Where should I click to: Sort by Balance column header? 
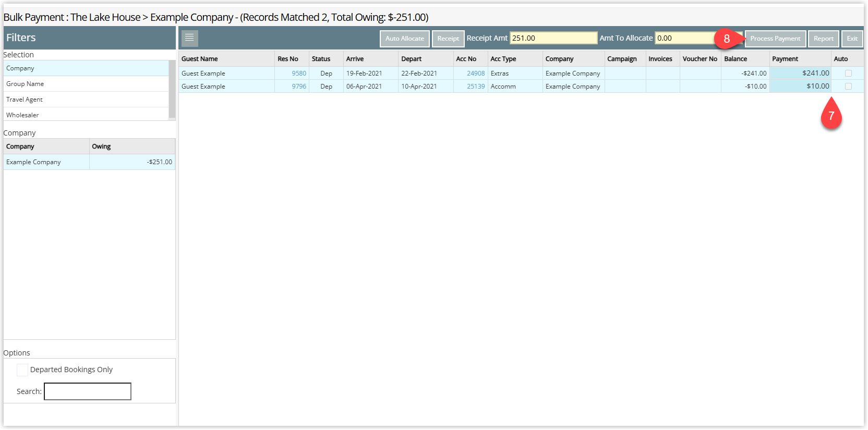pyautogui.click(x=745, y=59)
